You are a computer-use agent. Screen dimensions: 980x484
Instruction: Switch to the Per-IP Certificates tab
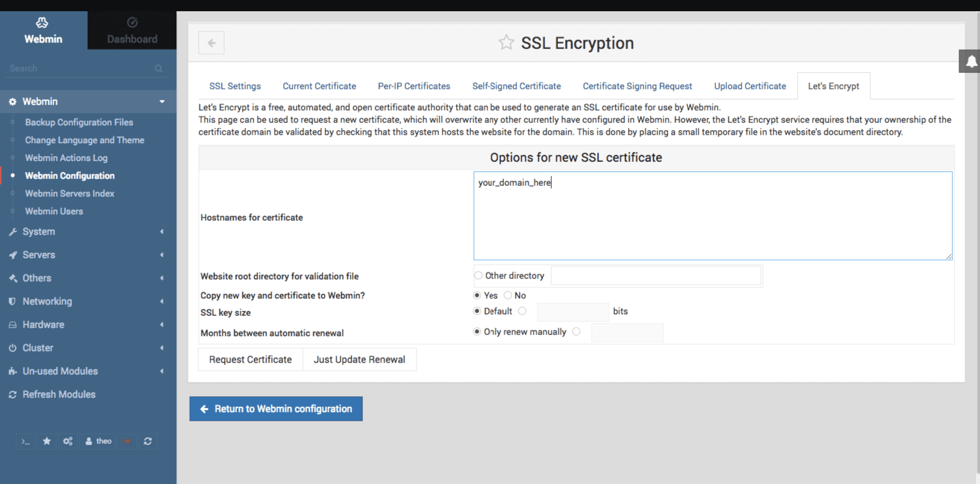(x=414, y=86)
